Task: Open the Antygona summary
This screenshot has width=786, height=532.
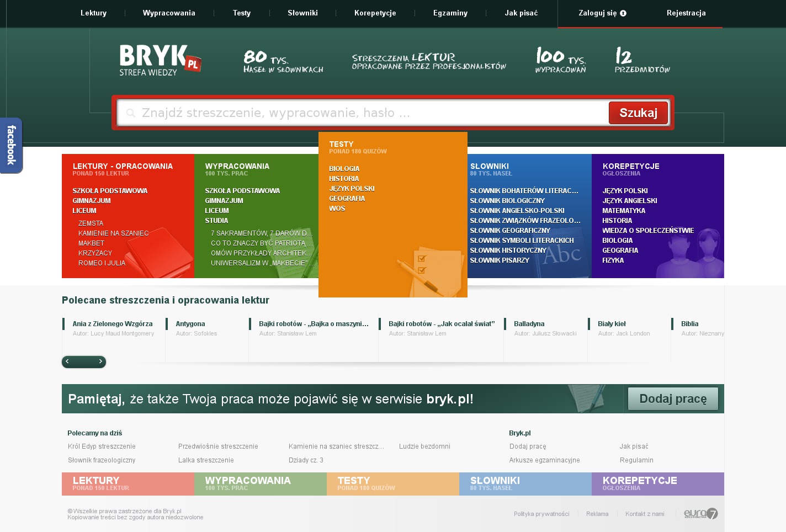Action: [190, 324]
